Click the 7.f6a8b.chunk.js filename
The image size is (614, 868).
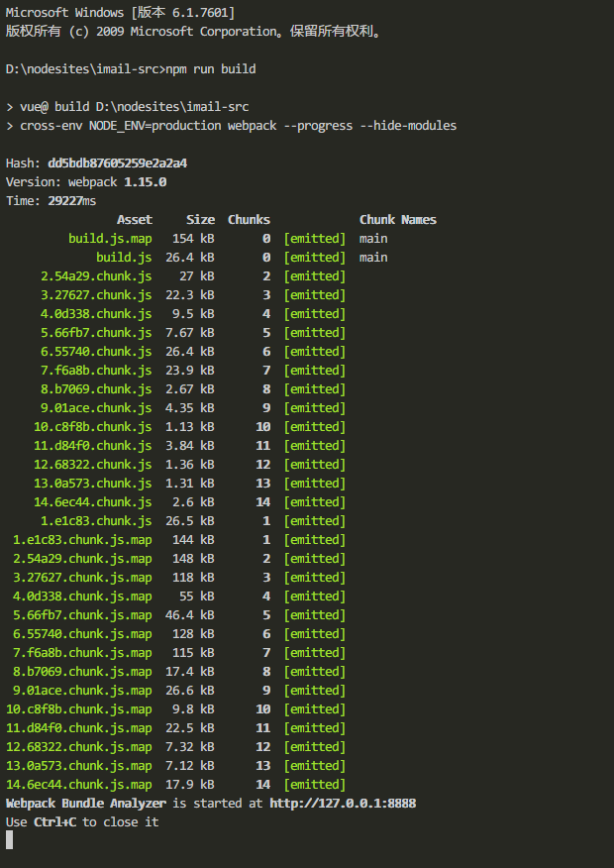coord(96,371)
